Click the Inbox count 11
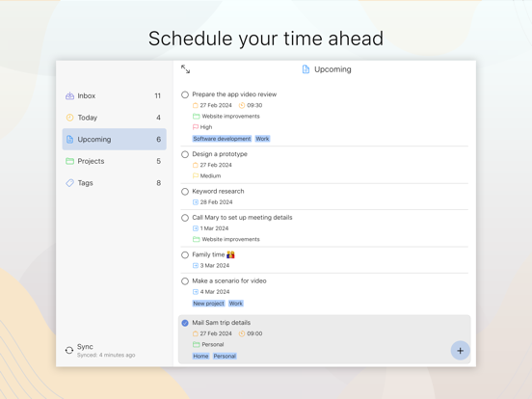532x399 pixels. point(158,95)
